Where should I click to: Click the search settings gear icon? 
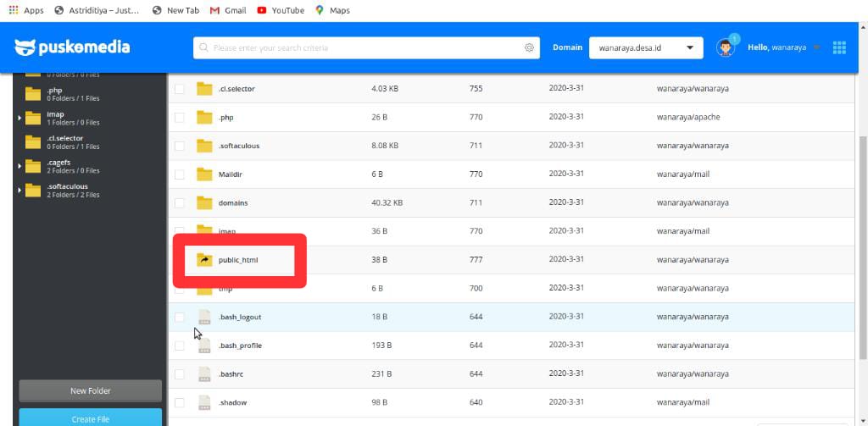530,48
